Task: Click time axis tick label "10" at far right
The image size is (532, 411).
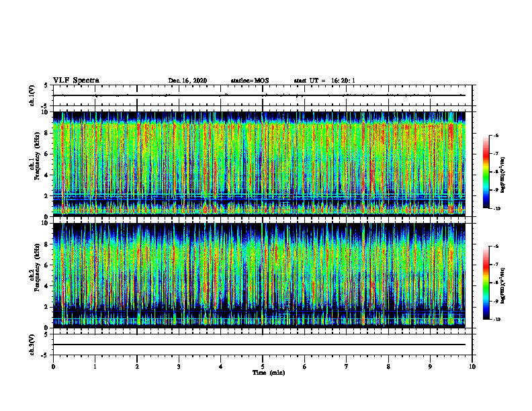Action: (472, 367)
